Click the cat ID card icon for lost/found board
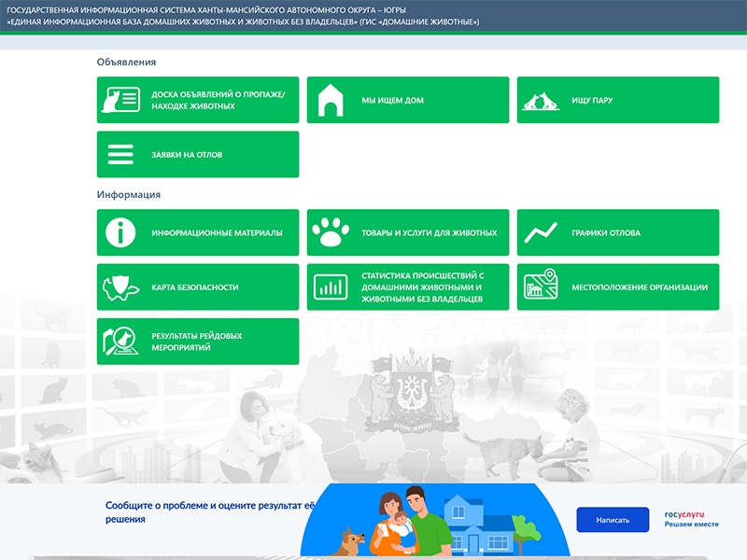 [x=120, y=100]
